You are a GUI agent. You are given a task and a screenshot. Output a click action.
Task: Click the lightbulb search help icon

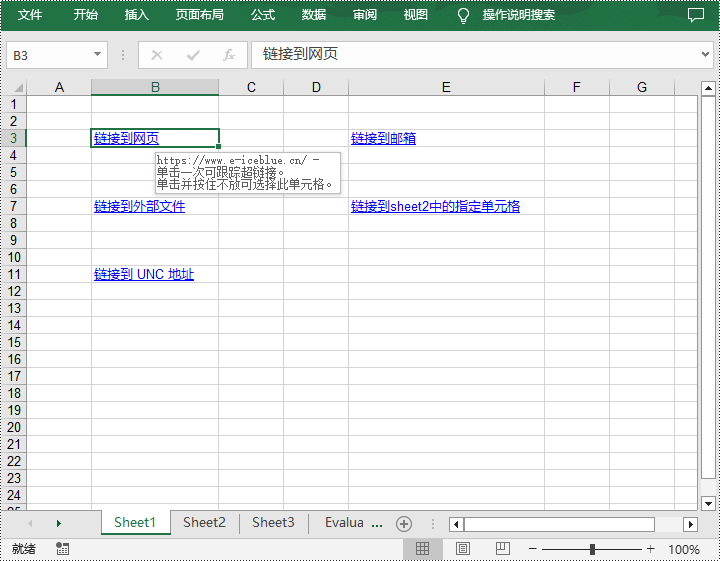click(x=463, y=16)
